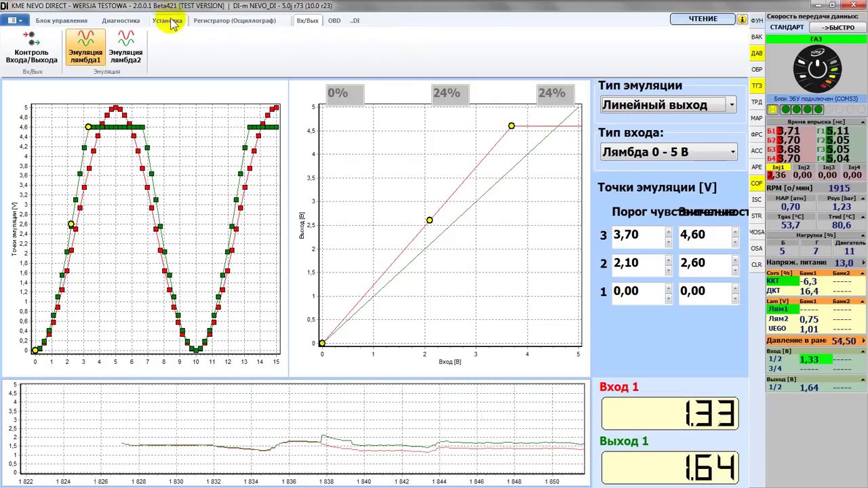Open the yellow ДАВ side tab
868x488 pixels.
[757, 53]
